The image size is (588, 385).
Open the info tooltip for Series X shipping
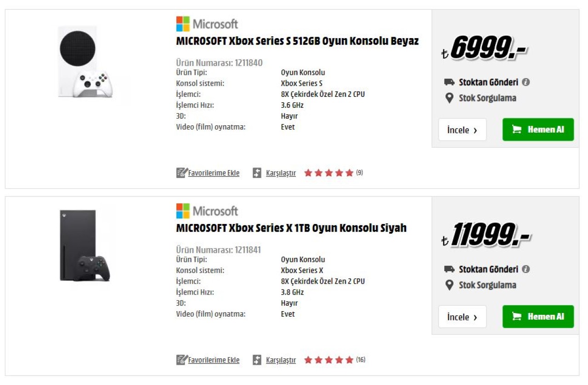[x=526, y=269]
